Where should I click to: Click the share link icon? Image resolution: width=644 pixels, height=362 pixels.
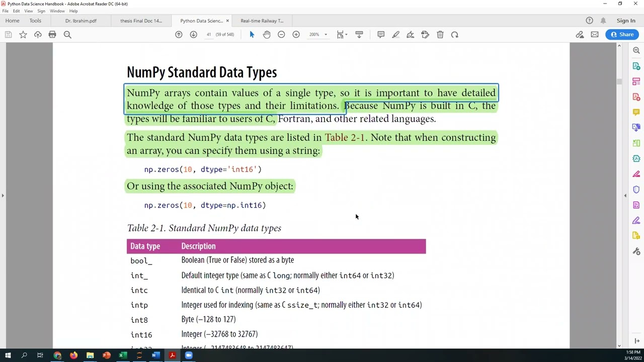pyautogui.click(x=580, y=35)
